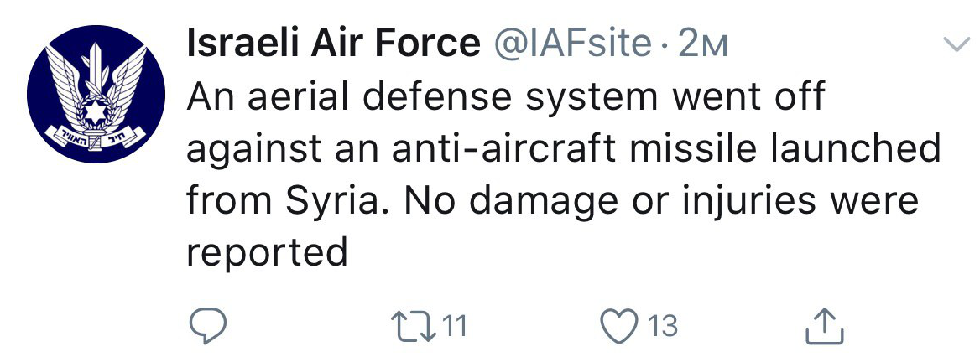The height and width of the screenshot is (362, 980).
Task: View the retweet count of 11
Action: point(455,327)
